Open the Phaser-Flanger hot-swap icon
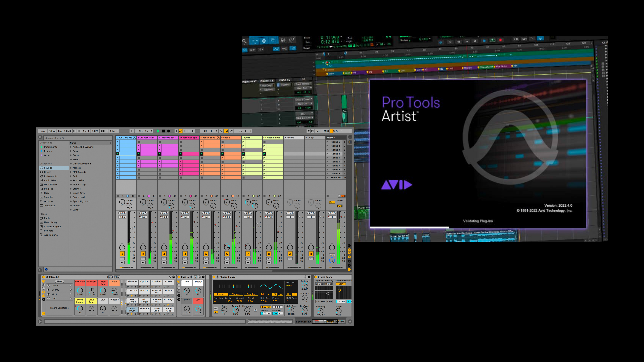This screenshot has height=362, width=644. [x=305, y=277]
